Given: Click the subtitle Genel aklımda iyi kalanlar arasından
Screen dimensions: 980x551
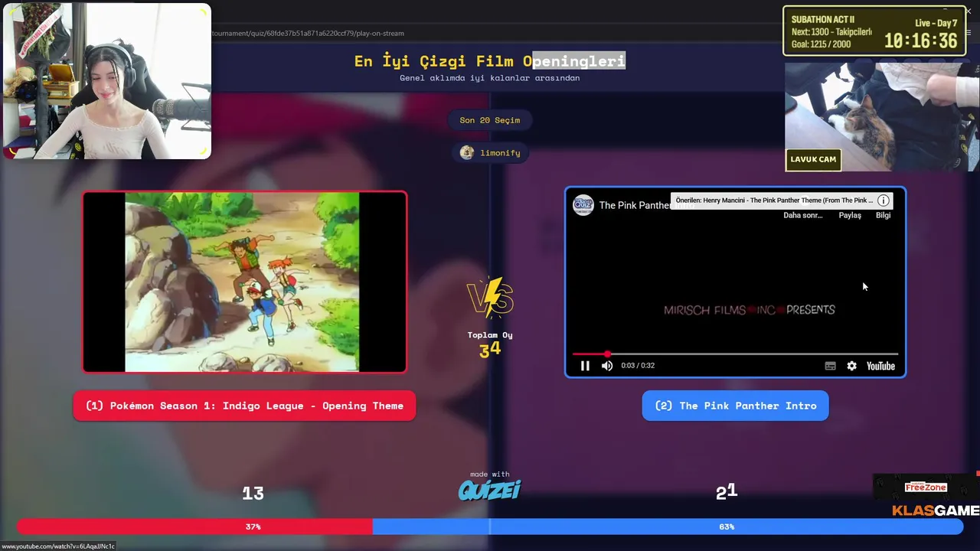Looking at the screenshot, I should [x=490, y=78].
